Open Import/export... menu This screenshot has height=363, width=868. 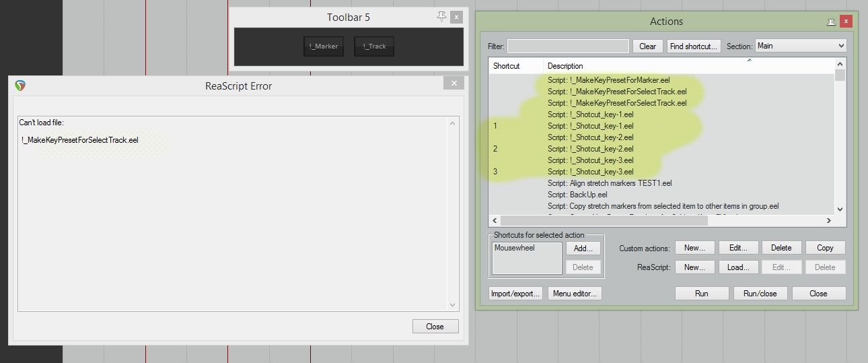[515, 294]
